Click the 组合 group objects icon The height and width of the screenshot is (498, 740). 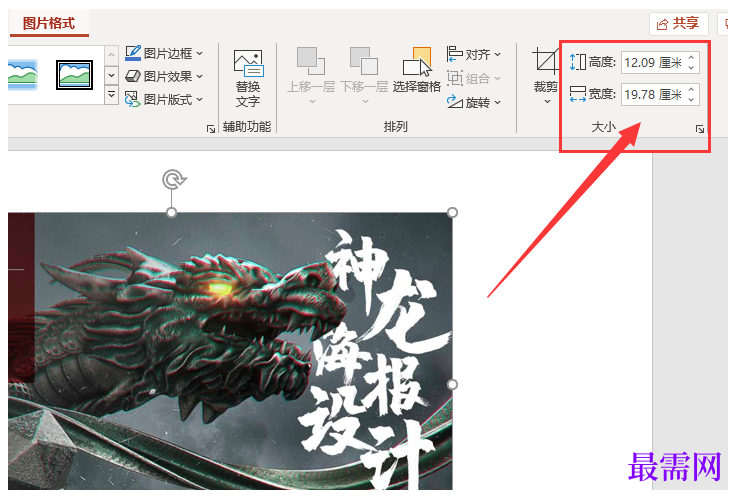pos(455,78)
